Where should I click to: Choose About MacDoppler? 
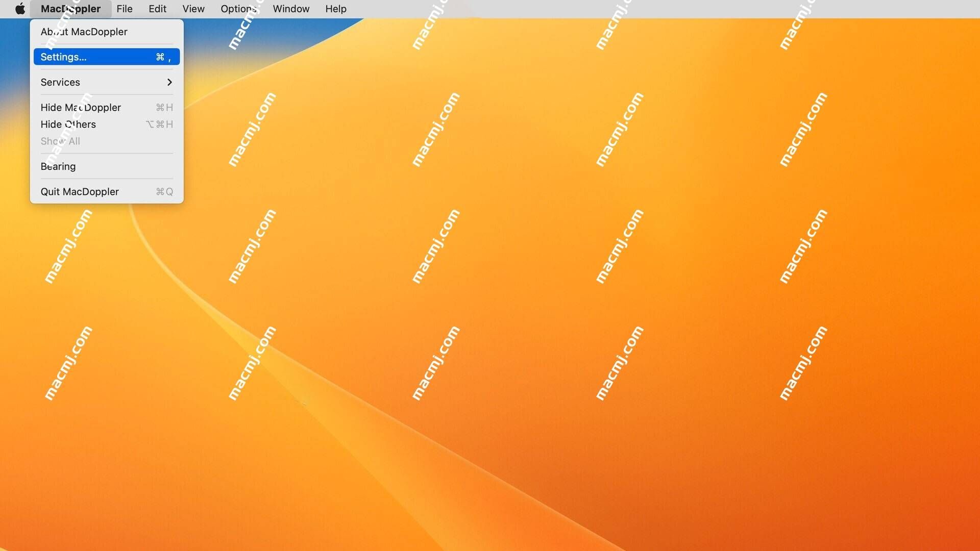coord(107,32)
